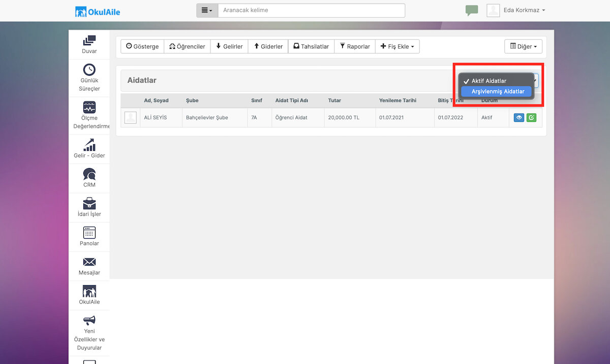View ALİ SEYİS fee with eye button
The height and width of the screenshot is (364, 610).
pos(518,118)
